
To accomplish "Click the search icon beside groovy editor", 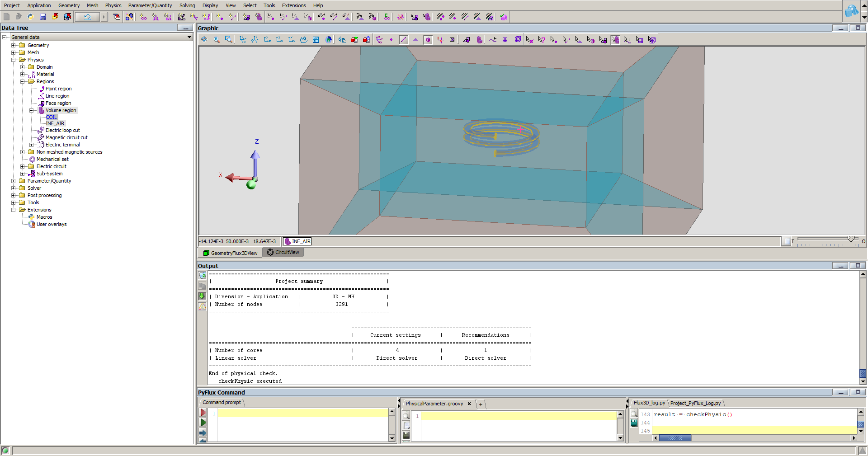I will point(406,415).
